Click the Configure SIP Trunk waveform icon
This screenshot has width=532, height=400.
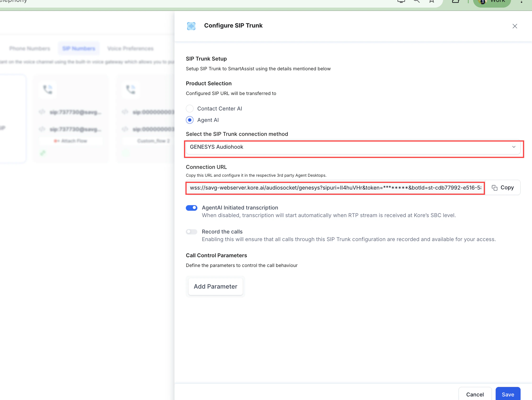click(191, 26)
